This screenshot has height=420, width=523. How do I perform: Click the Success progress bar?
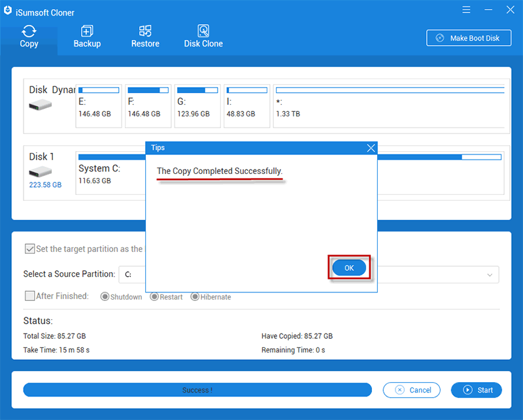click(197, 390)
